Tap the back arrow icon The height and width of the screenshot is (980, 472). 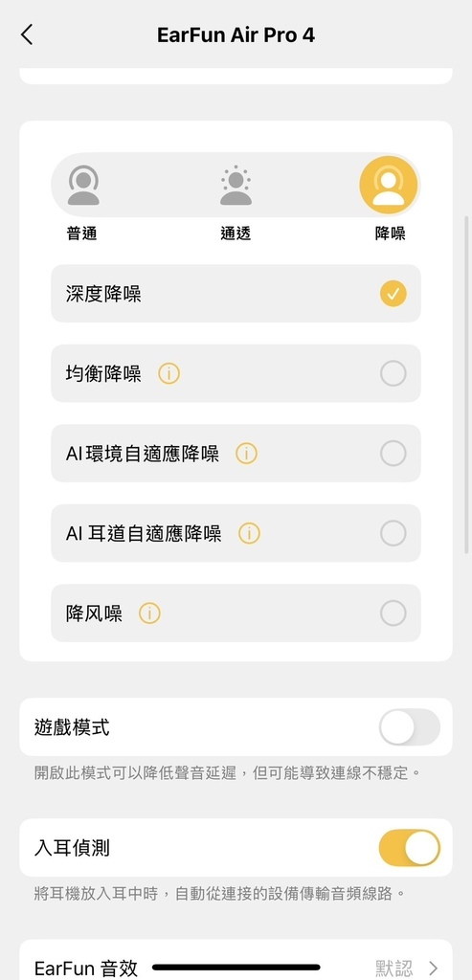click(26, 34)
